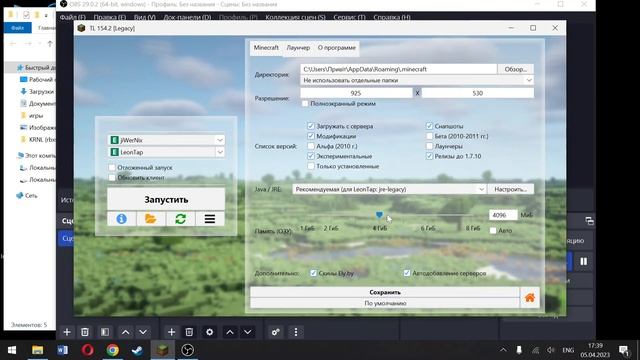The image size is (640, 360).
Task: Open game folder icon button
Action: pos(151,219)
